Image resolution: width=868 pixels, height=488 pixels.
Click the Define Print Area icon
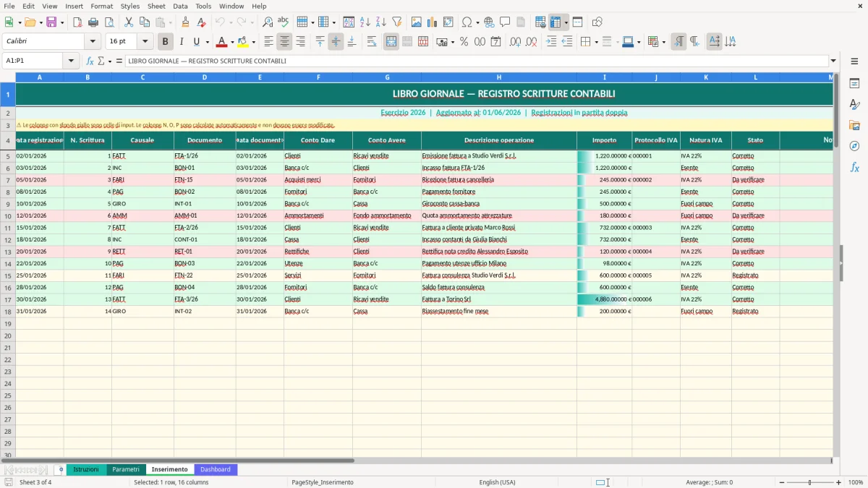pos(540,22)
